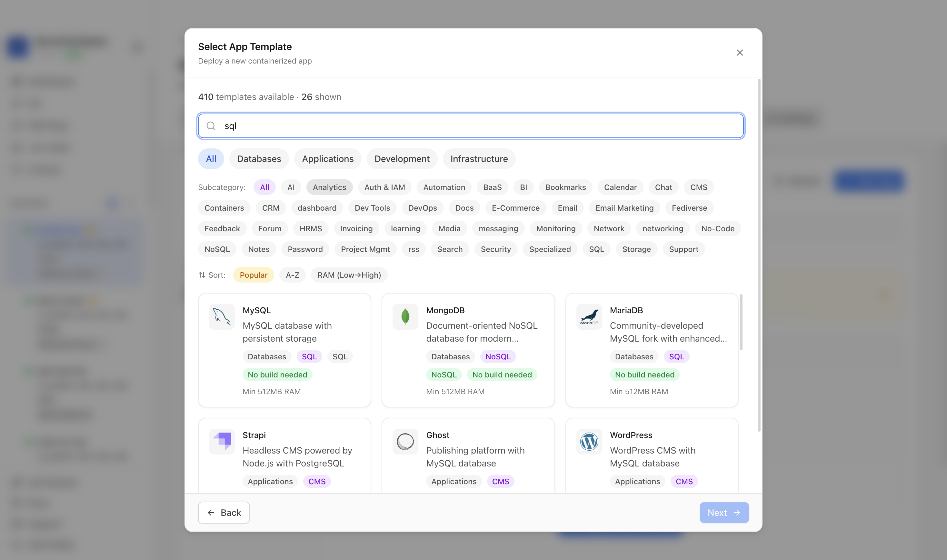Click the template grid inner scrollbar

(x=741, y=322)
